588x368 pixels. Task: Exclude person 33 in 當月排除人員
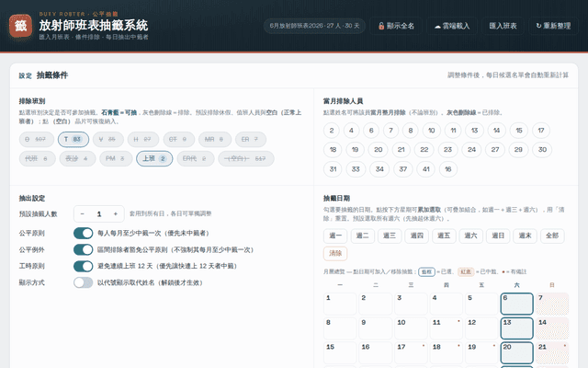pos(356,169)
